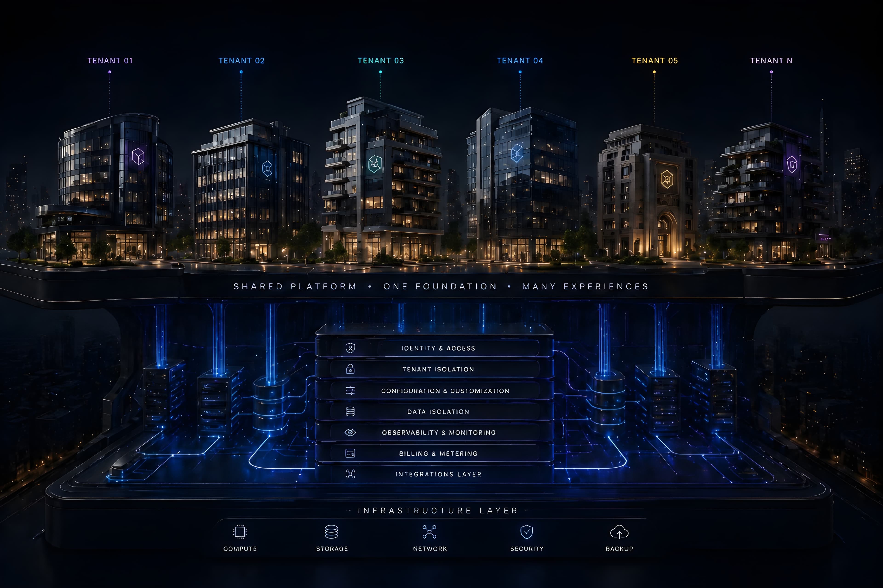883x588 pixels.
Task: Click the Configuration & Customization sliders icon
Action: (x=350, y=390)
